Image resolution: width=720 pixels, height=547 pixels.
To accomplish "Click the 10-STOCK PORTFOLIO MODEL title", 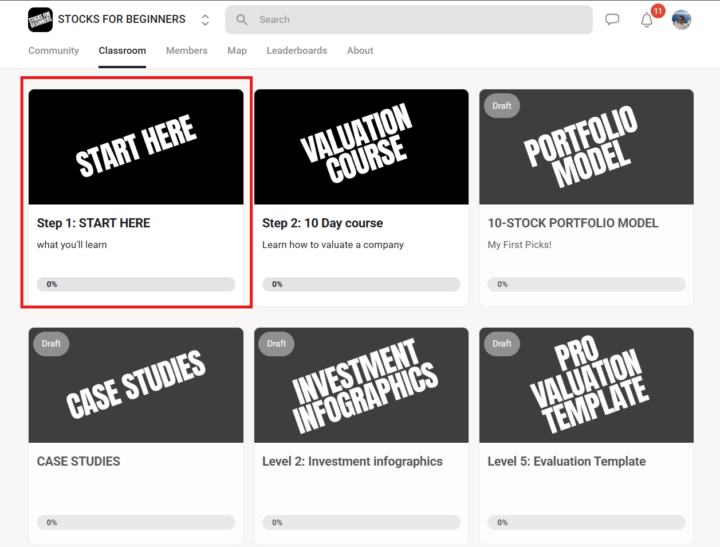I will click(x=572, y=223).
